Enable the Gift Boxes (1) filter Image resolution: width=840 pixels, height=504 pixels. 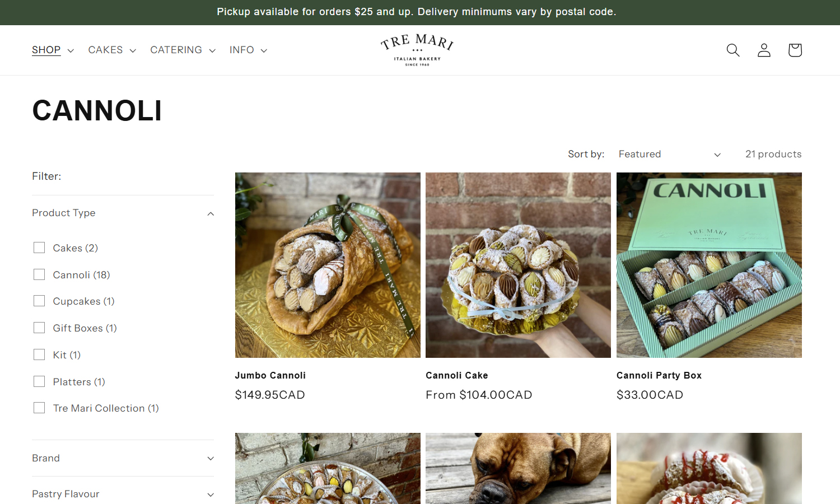pyautogui.click(x=39, y=328)
